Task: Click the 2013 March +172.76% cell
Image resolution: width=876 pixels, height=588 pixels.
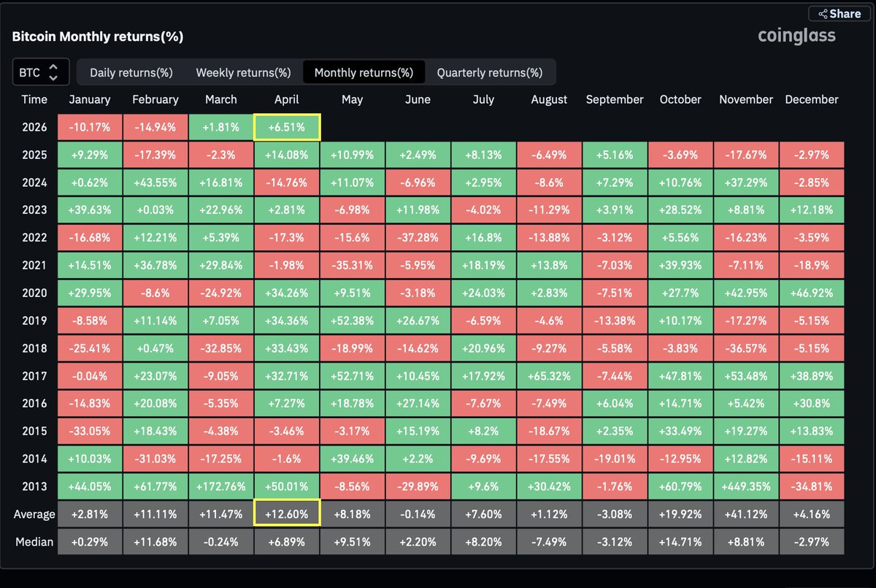Action: 220,487
